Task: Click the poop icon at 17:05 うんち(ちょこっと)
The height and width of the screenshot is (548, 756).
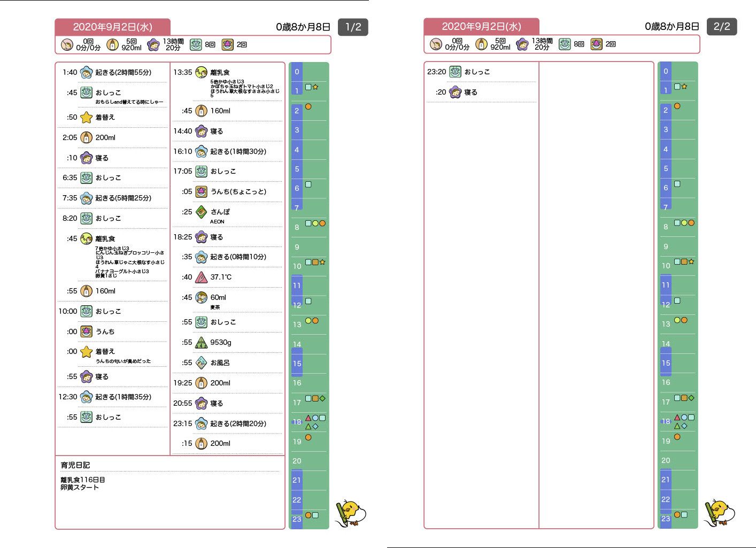Action: click(201, 191)
